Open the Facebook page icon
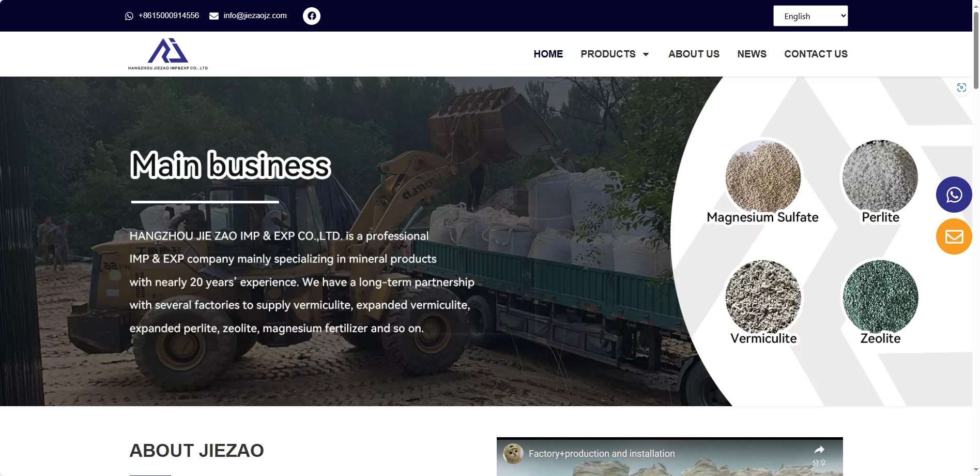This screenshot has height=476, width=980. 311,16
